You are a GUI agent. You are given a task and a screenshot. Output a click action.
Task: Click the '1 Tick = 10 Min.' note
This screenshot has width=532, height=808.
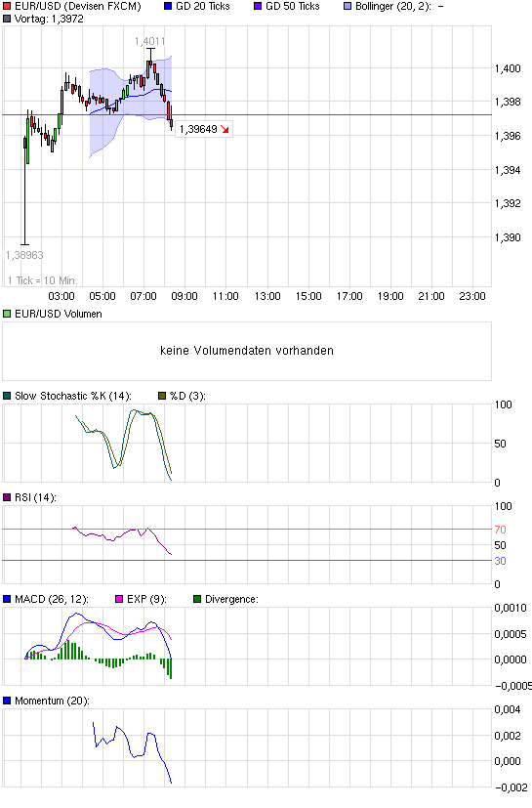click(x=43, y=280)
